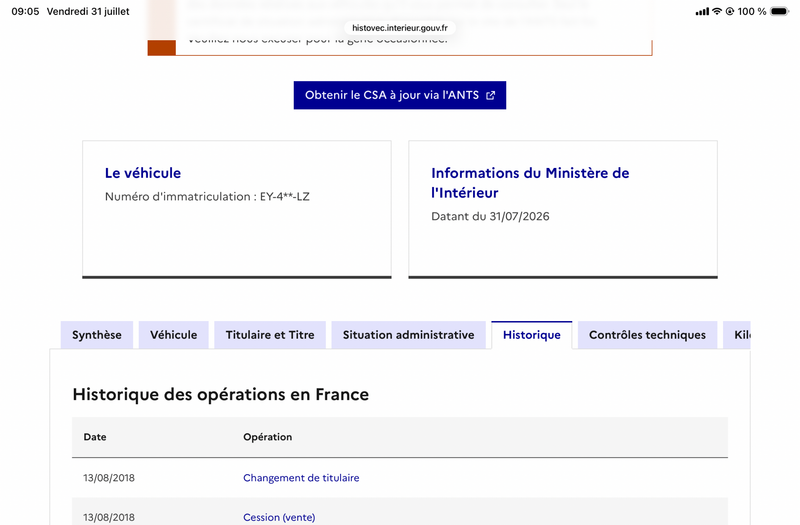The width and height of the screenshot is (800, 525).
Task: Click the date in the Cession (vente) row
Action: pyautogui.click(x=109, y=517)
